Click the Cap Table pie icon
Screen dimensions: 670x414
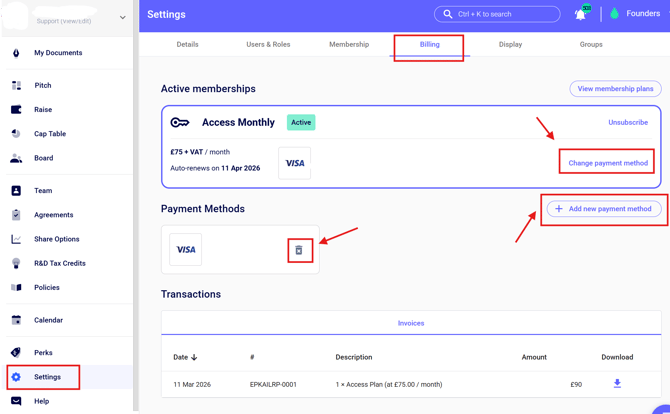click(16, 134)
